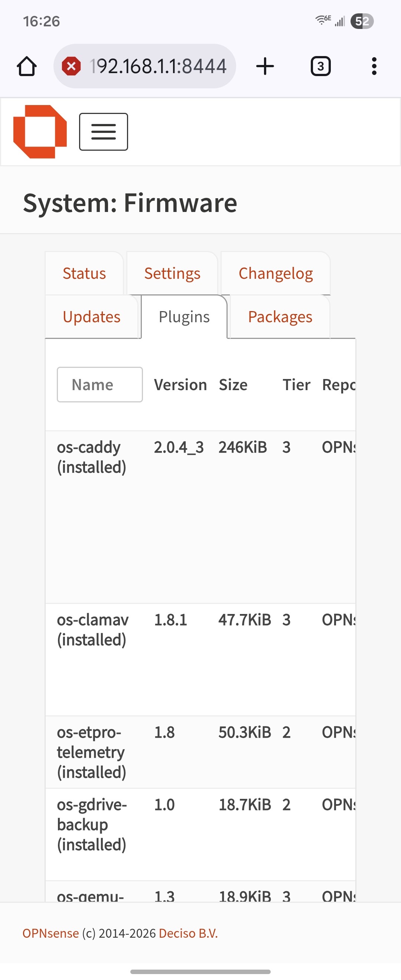401x980 pixels.
Task: Tap the address bar URL
Action: pyautogui.click(x=158, y=66)
